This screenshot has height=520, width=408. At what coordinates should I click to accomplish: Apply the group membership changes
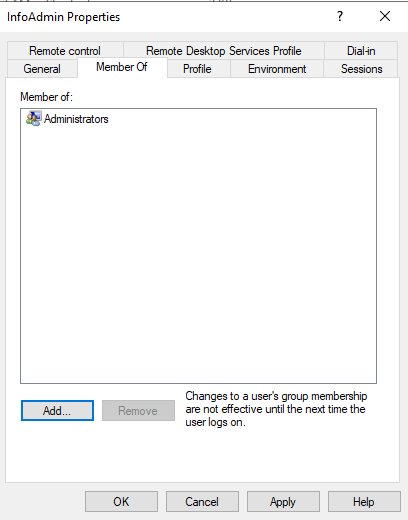(283, 501)
